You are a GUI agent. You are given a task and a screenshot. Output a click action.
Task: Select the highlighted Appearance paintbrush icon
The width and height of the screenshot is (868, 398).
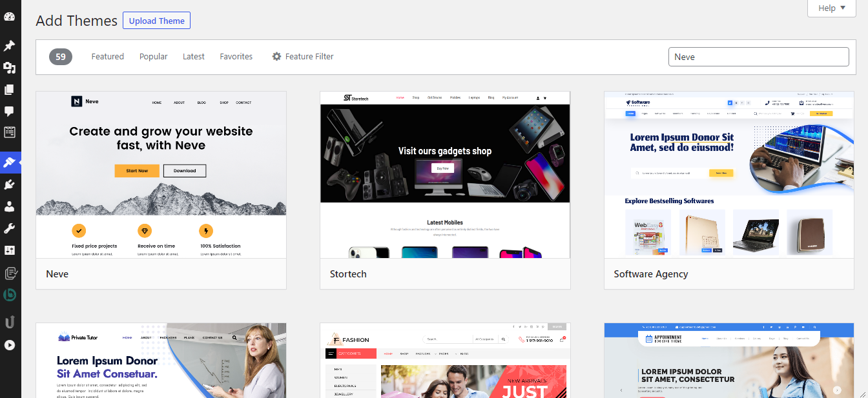[10, 162]
